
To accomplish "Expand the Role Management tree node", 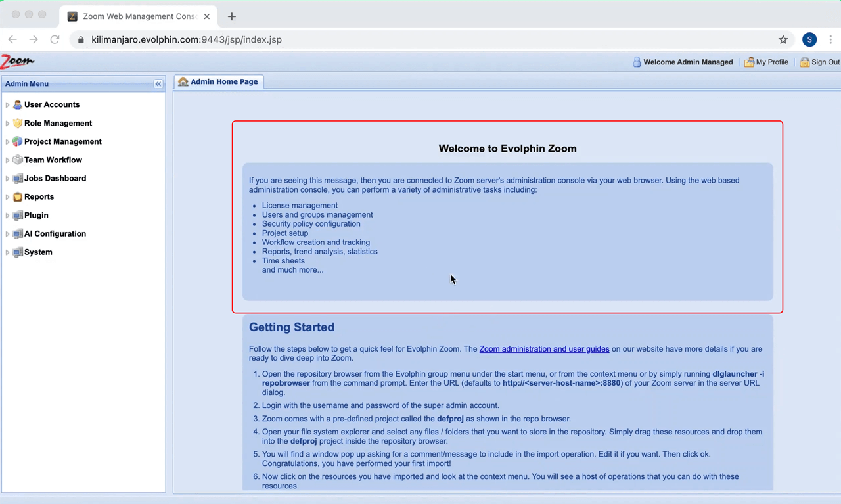I will click(x=7, y=123).
